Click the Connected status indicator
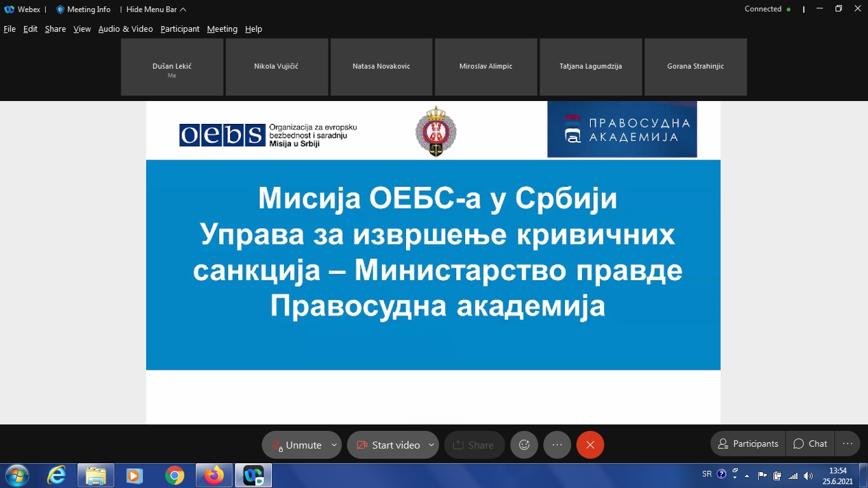This screenshot has width=868, height=488. [x=768, y=9]
